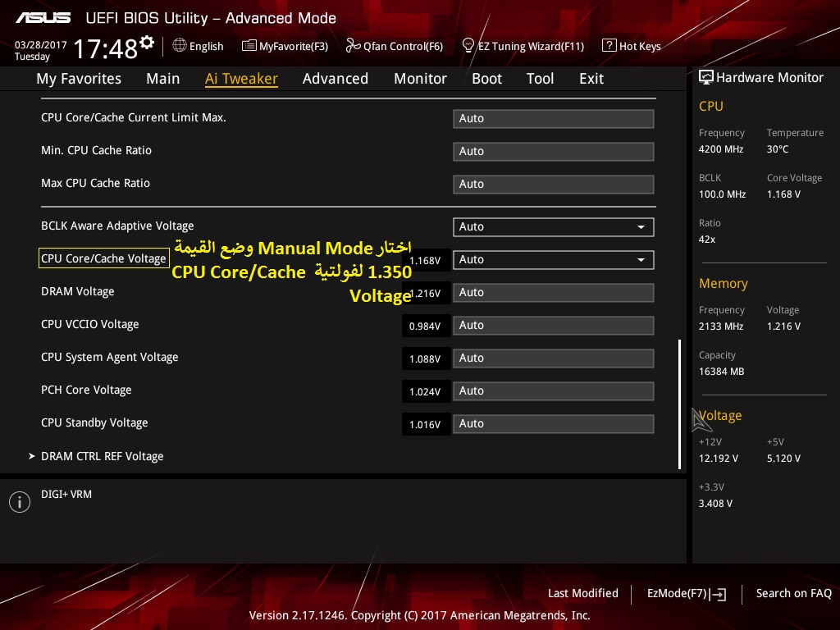Open the My Favorites tab
The height and width of the screenshot is (630, 840).
[79, 79]
